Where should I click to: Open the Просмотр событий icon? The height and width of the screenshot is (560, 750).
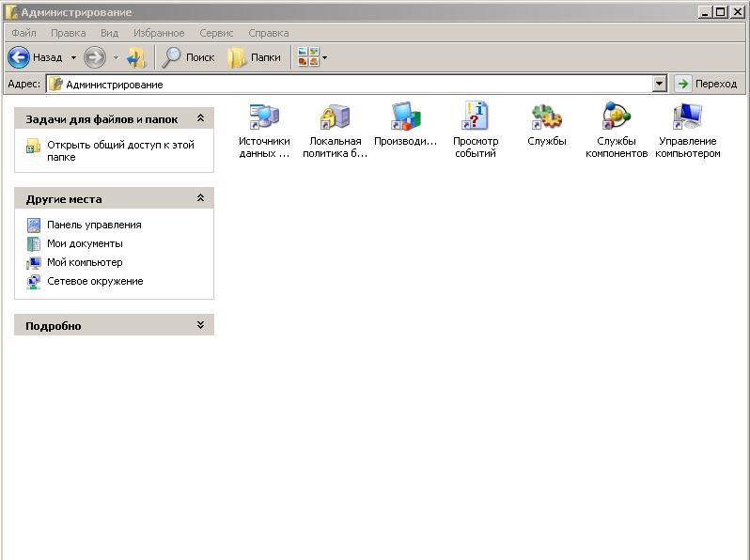(x=476, y=117)
